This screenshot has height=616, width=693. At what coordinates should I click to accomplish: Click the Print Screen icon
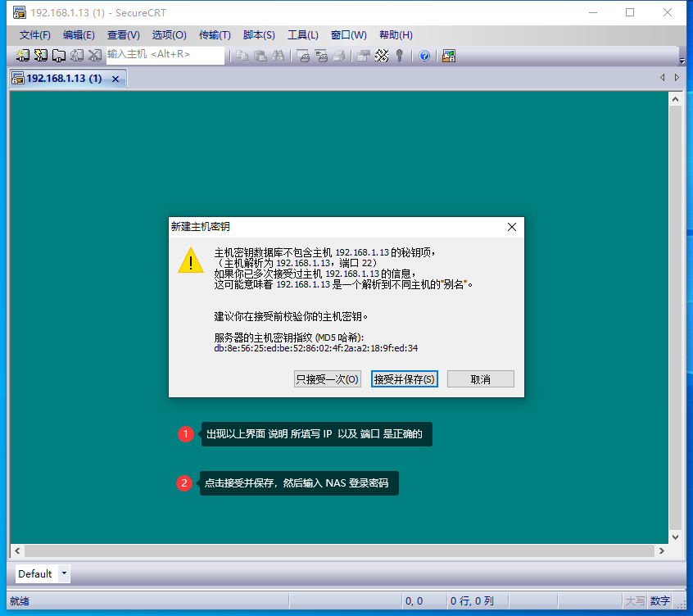[303, 56]
